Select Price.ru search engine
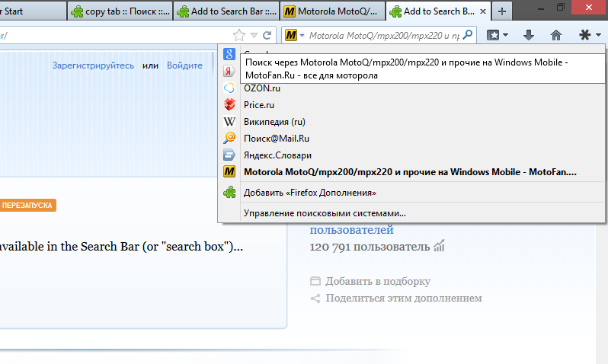 coord(411,105)
